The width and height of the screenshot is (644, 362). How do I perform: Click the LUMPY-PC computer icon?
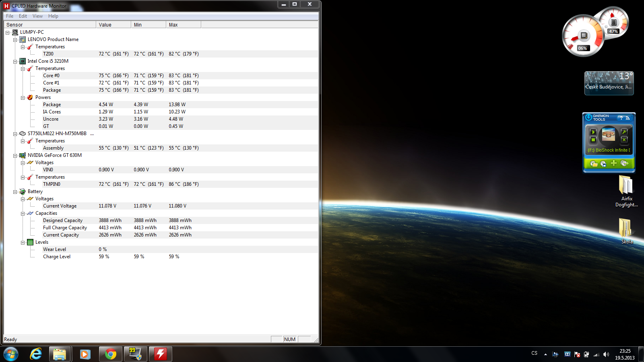(15, 32)
